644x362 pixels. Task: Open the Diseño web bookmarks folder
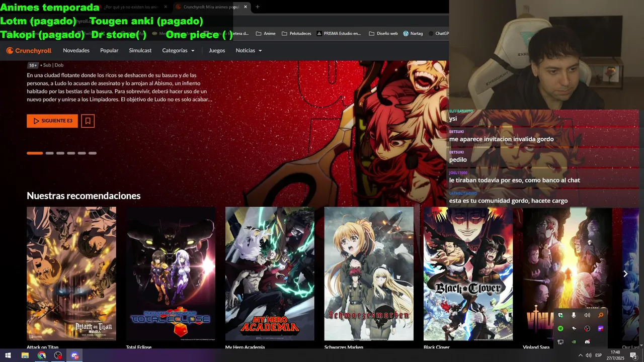coord(383,34)
